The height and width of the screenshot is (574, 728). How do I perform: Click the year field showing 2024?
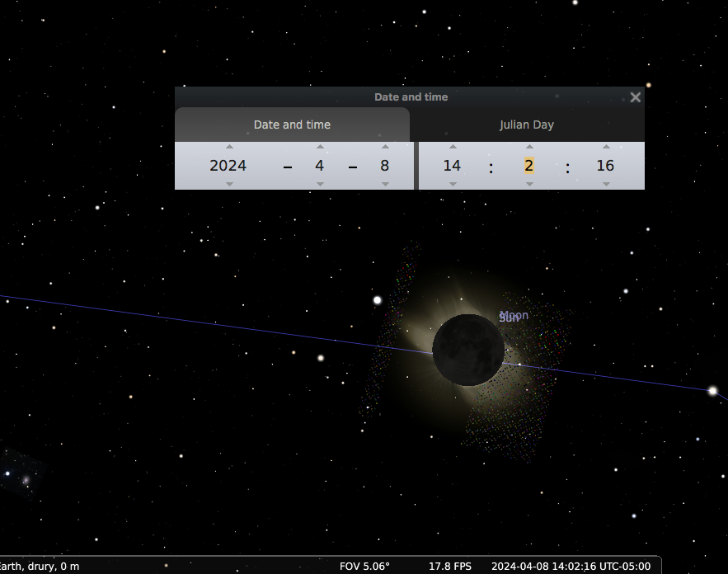(x=228, y=166)
